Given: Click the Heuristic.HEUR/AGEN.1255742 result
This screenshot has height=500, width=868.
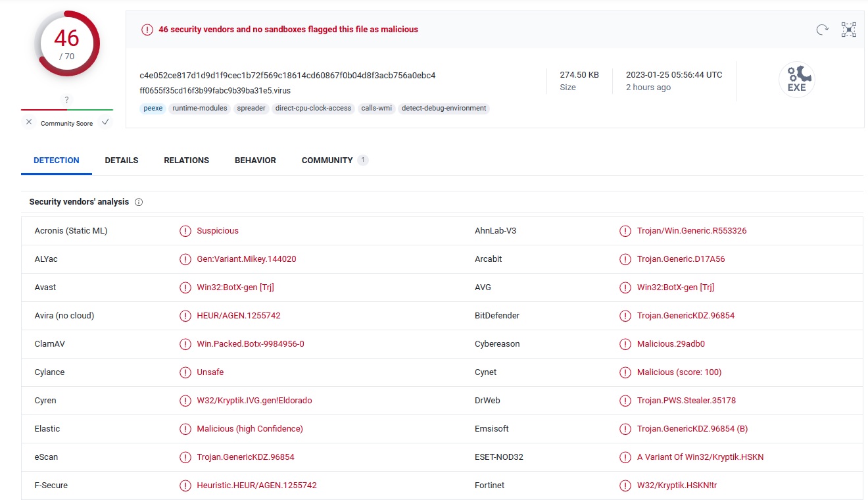Looking at the screenshot, I should point(256,486).
